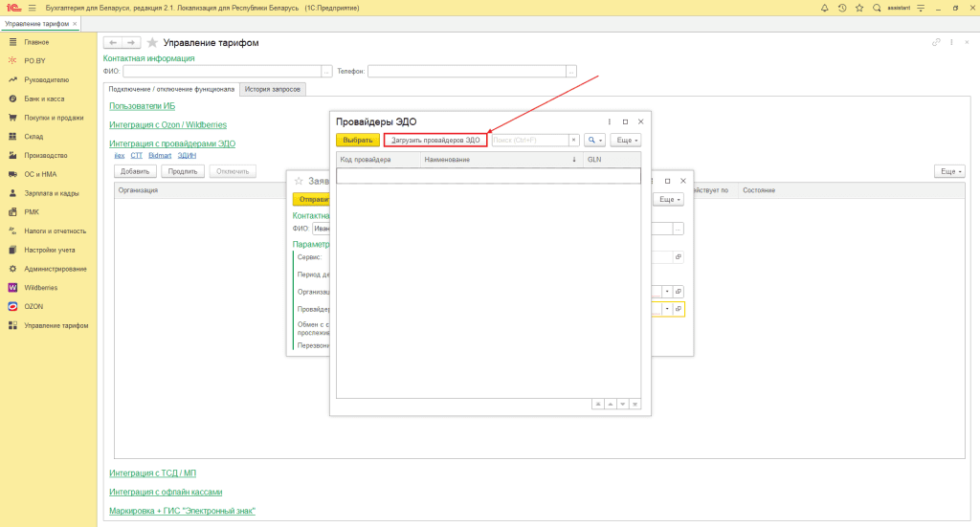980x527 pixels.
Task: Open the main hamburger menu beside 1C logo
Action: 32,8
